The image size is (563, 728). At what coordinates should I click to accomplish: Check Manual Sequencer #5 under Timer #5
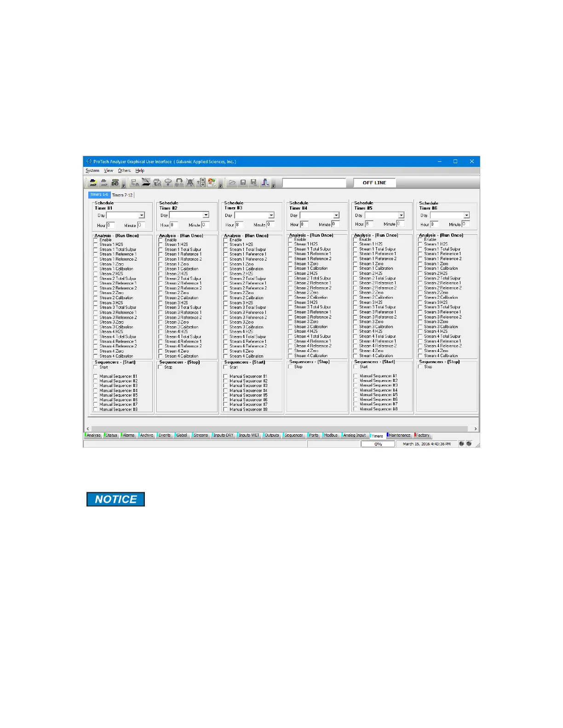356,395
